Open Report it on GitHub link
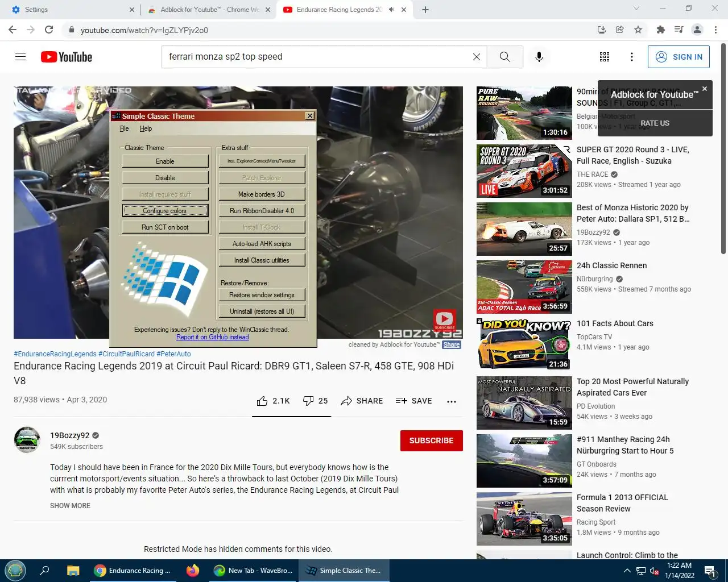Image resolution: width=728 pixels, height=582 pixels. (x=212, y=337)
